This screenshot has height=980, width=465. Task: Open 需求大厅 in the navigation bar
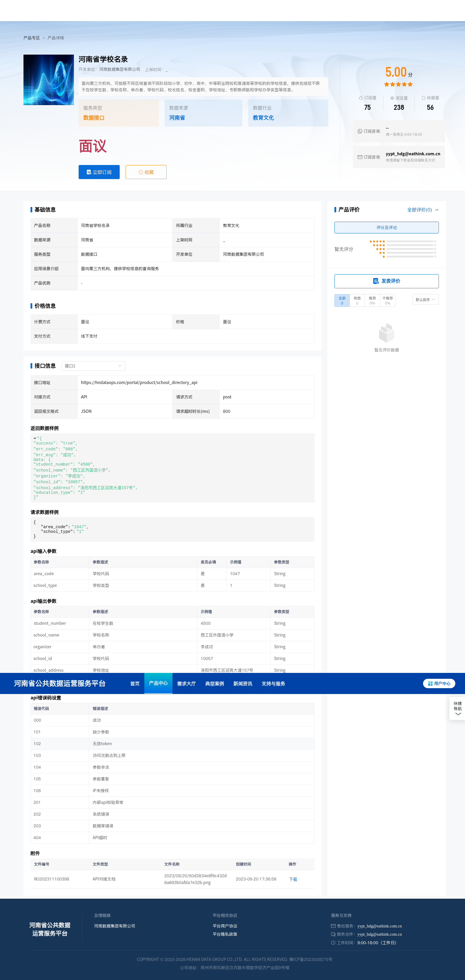pos(186,684)
